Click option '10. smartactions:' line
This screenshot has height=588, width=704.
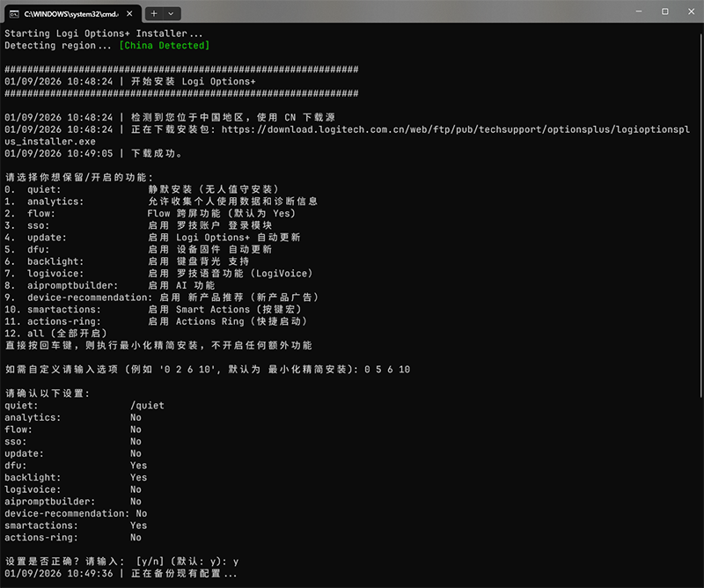pyautogui.click(x=153, y=309)
